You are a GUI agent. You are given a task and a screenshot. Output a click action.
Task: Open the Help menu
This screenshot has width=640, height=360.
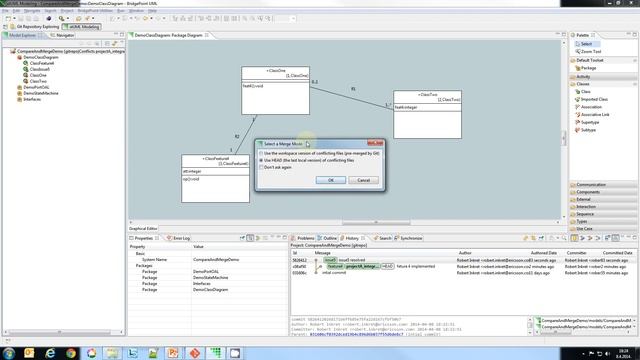[152, 11]
